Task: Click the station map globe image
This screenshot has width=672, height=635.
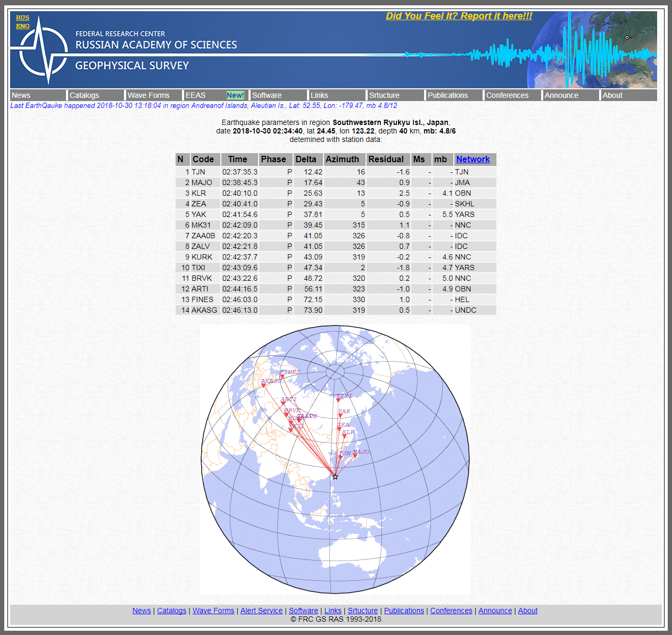Action: [x=335, y=460]
